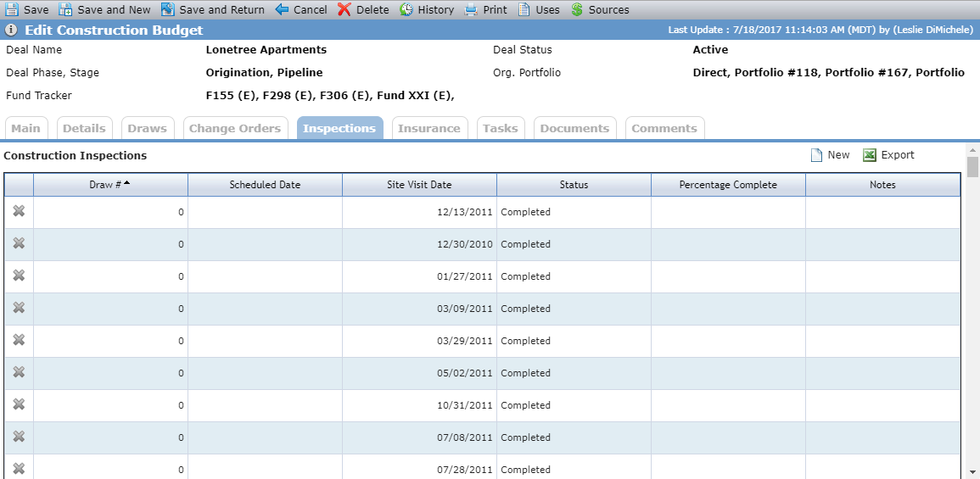Delete the 12/13/2011 inspection row
This screenshot has height=479, width=980.
click(x=19, y=211)
